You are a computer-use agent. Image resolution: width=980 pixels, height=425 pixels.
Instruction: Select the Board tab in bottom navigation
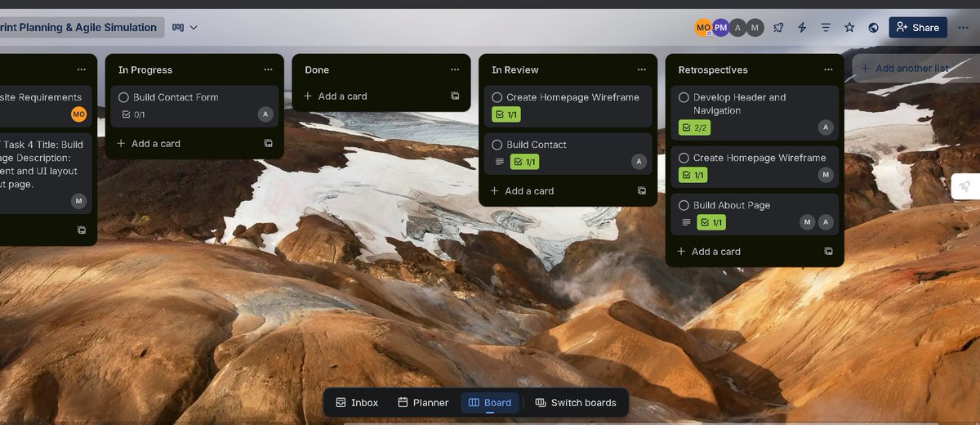[490, 402]
